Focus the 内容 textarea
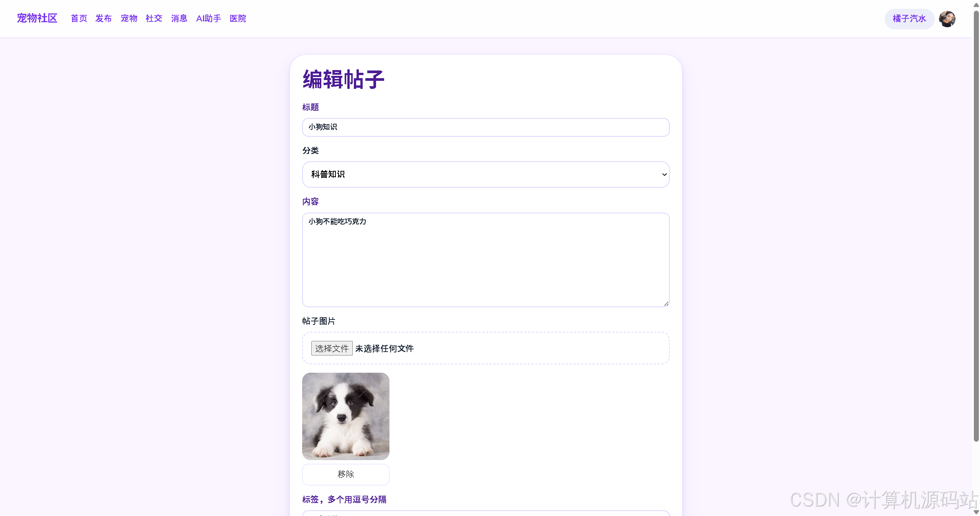The height and width of the screenshot is (516, 980). [486, 260]
